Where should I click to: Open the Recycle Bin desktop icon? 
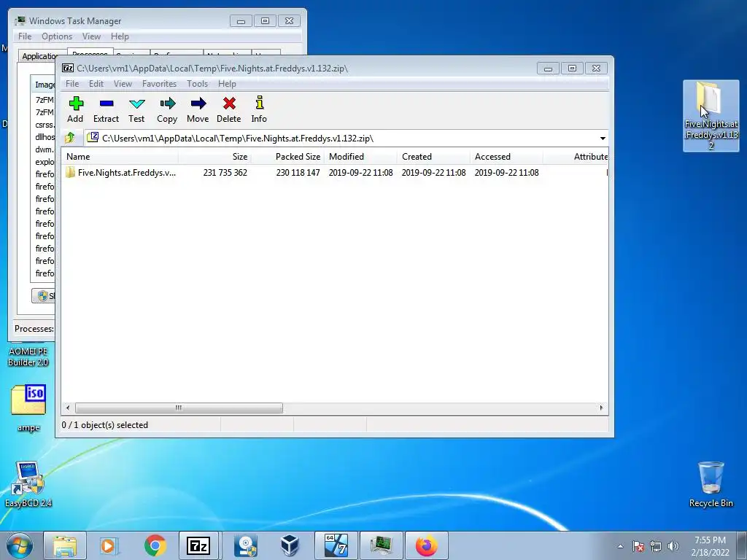[711, 484]
